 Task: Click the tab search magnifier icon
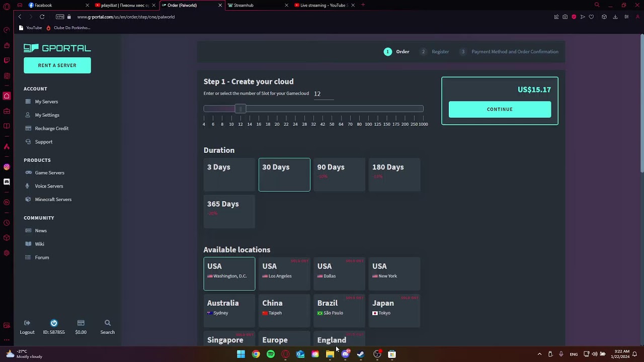(597, 5)
